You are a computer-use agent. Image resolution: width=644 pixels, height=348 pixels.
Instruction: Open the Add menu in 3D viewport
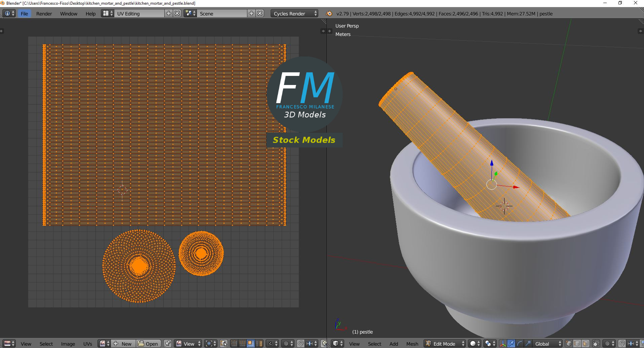394,344
